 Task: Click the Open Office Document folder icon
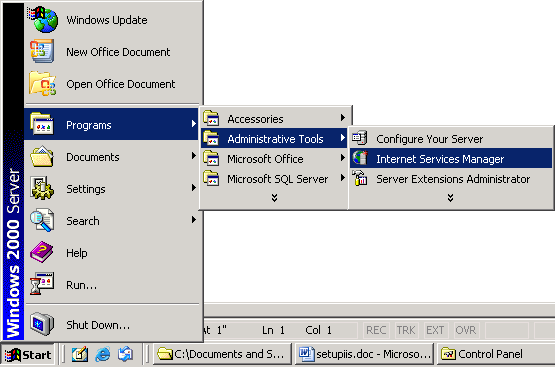[x=42, y=84]
